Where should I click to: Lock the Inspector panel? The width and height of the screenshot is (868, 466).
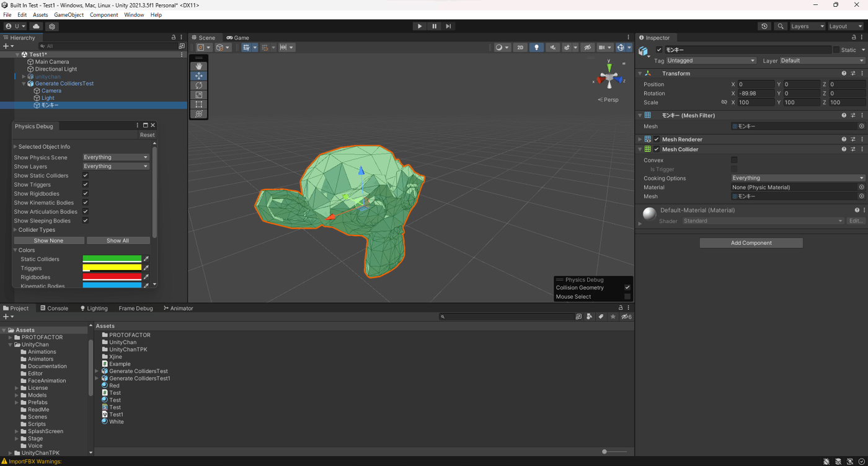[x=852, y=38]
